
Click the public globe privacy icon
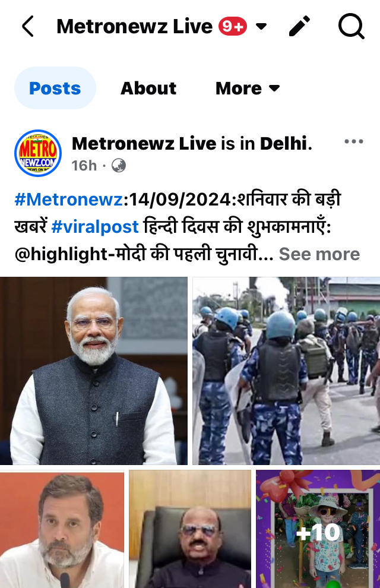[119, 165]
